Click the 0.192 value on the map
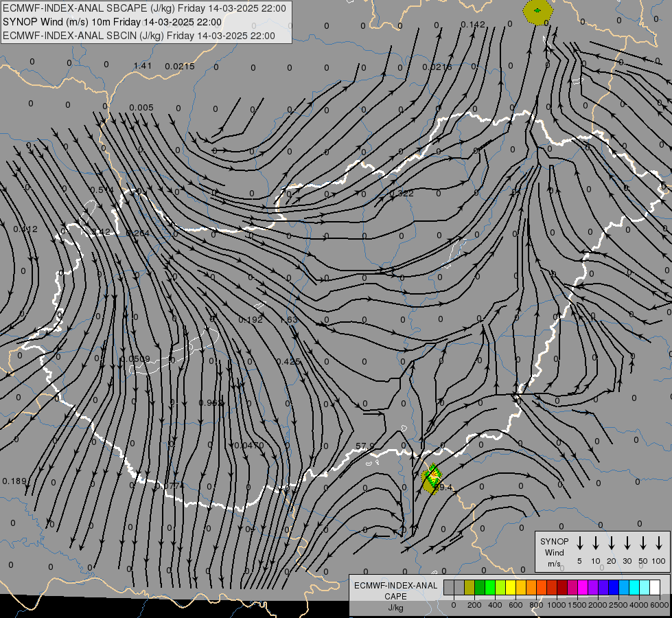This screenshot has width=672, height=618. pos(251,319)
